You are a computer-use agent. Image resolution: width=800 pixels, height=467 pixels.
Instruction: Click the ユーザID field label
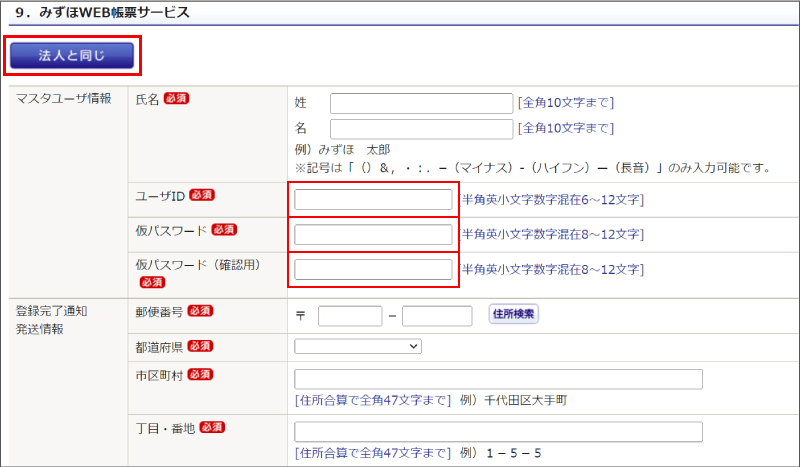pyautogui.click(x=160, y=196)
